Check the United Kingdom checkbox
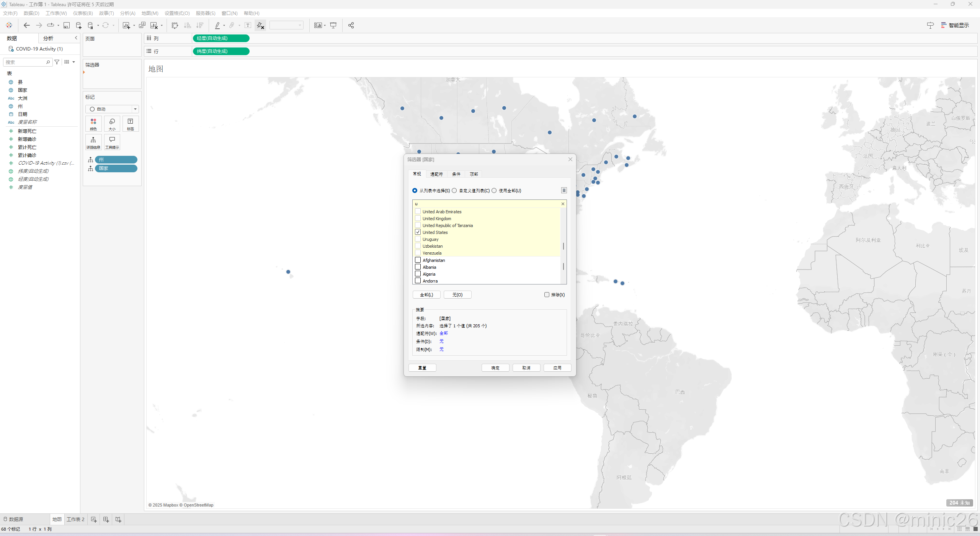980x536 pixels. tap(418, 218)
